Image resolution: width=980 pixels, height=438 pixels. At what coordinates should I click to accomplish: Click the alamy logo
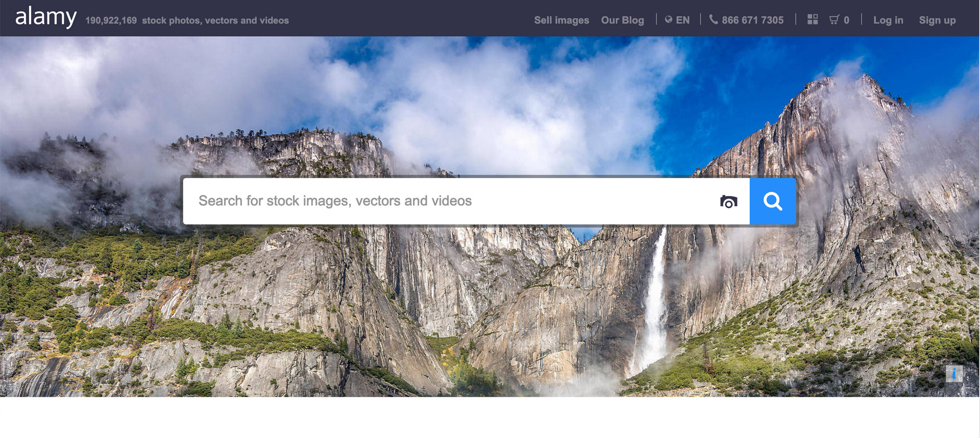[46, 17]
